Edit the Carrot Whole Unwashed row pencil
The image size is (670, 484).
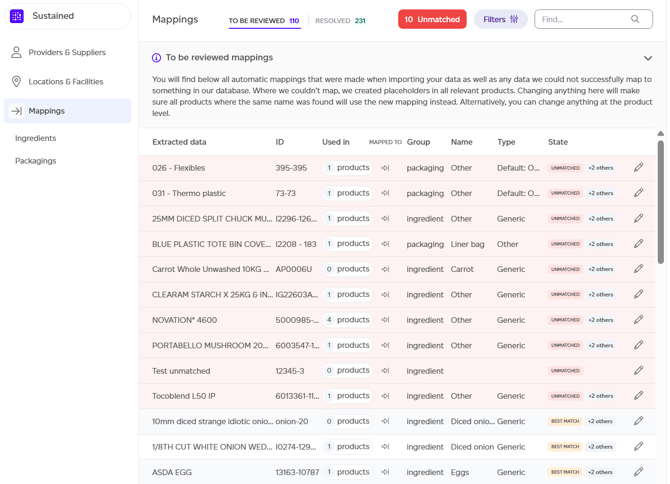pyautogui.click(x=638, y=269)
